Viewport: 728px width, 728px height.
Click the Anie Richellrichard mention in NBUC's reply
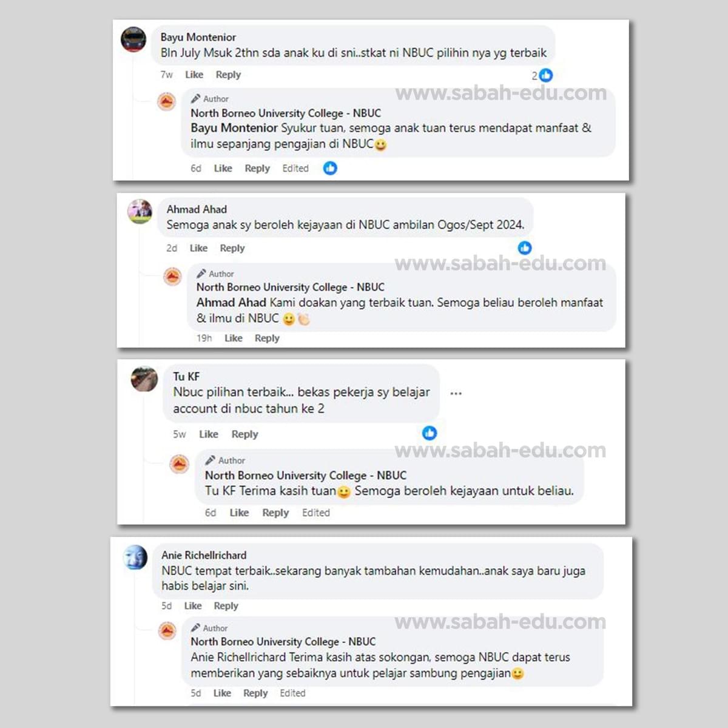pos(238,657)
